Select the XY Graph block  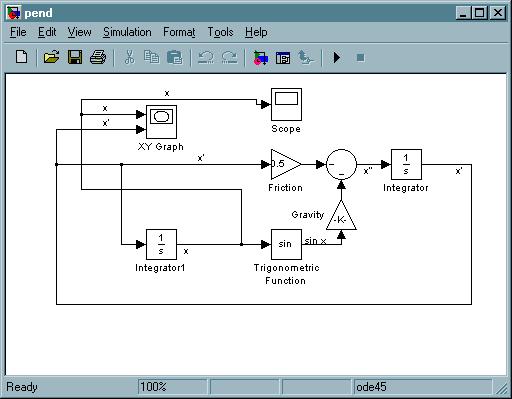click(161, 122)
